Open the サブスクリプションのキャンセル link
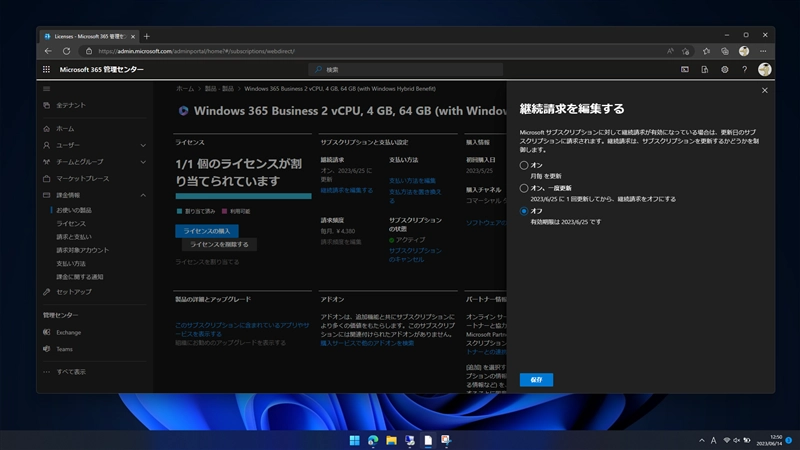This screenshot has width=800, height=450. tap(415, 255)
